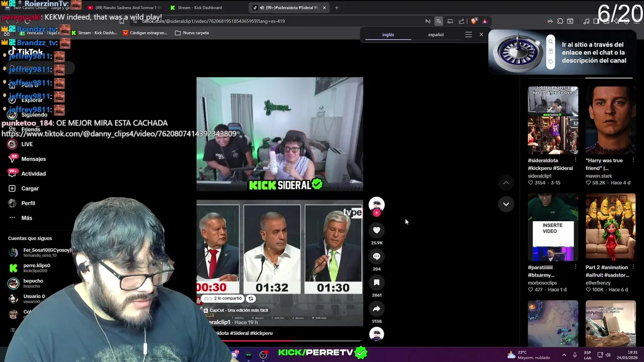Screen dimensions: 644x362
Task: Switch to the Naruto Sadness And Sorrow tab
Action: point(124,8)
